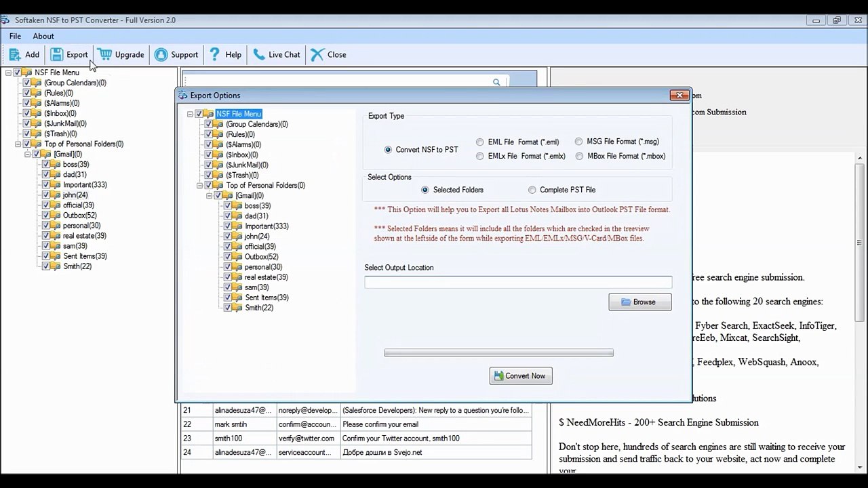Open the File menu
The height and width of the screenshot is (488, 868).
(x=15, y=36)
